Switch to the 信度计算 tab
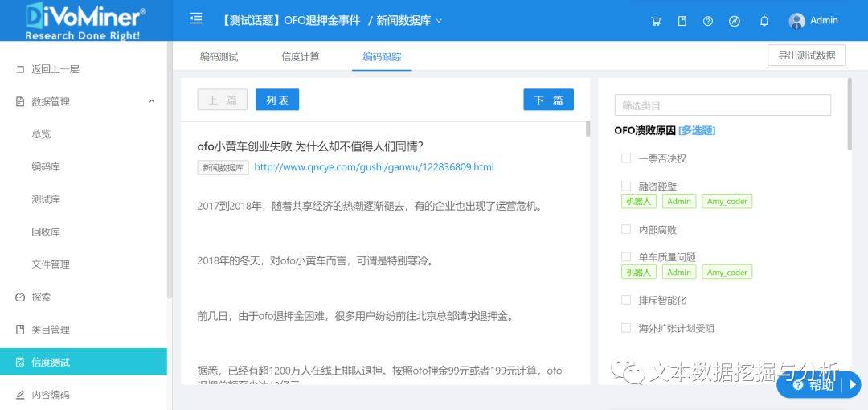Viewport: 868px width, 410px height. click(x=300, y=56)
